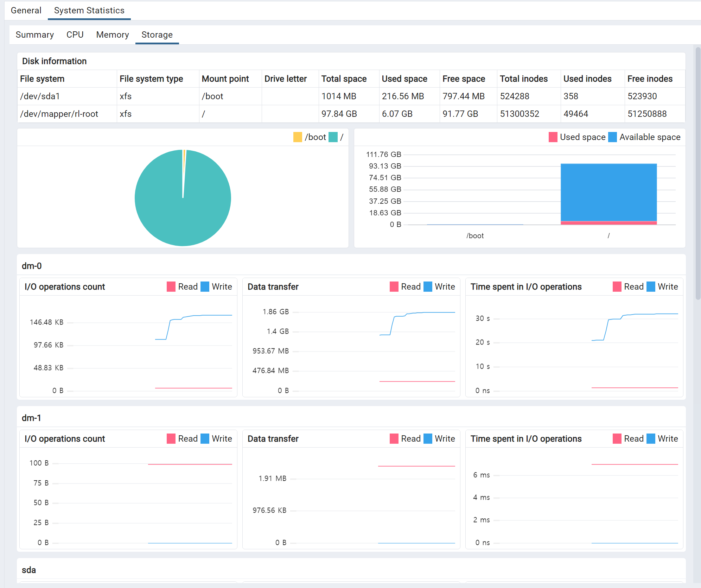The height and width of the screenshot is (588, 701).
Task: Click the File system column header
Action: coord(42,79)
